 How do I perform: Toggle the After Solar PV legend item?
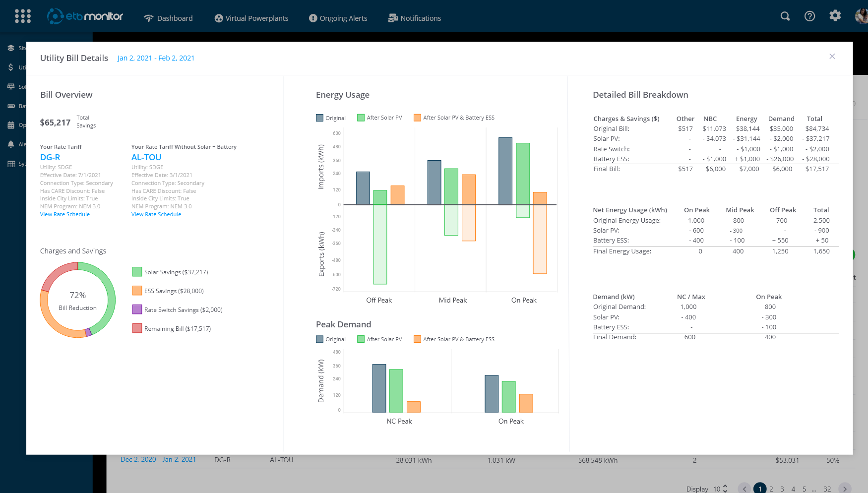pos(379,118)
